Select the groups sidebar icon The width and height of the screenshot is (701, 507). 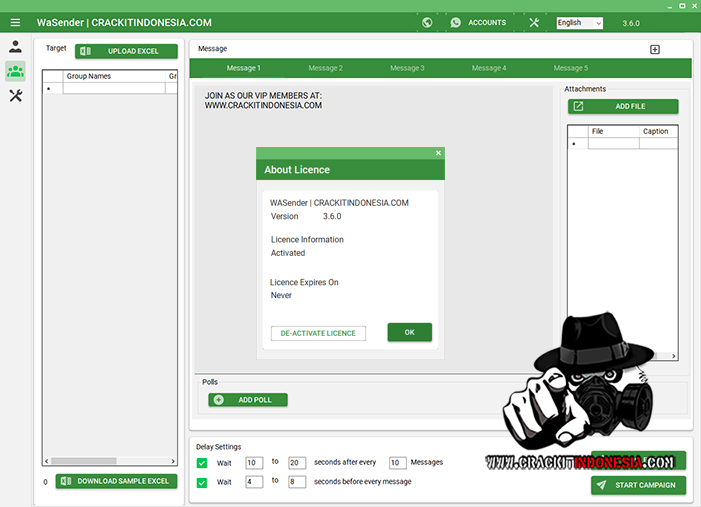pos(15,71)
